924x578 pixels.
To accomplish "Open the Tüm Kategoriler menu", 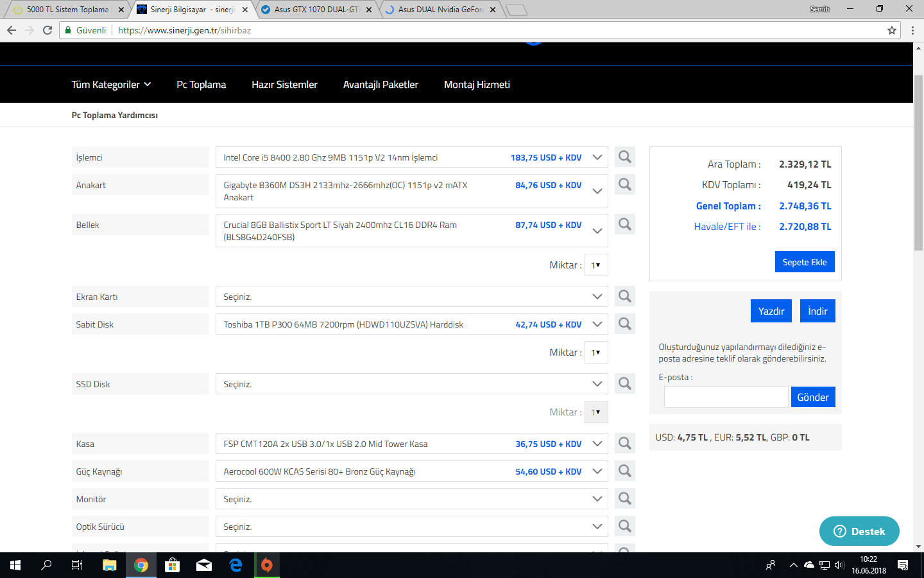I will [111, 85].
